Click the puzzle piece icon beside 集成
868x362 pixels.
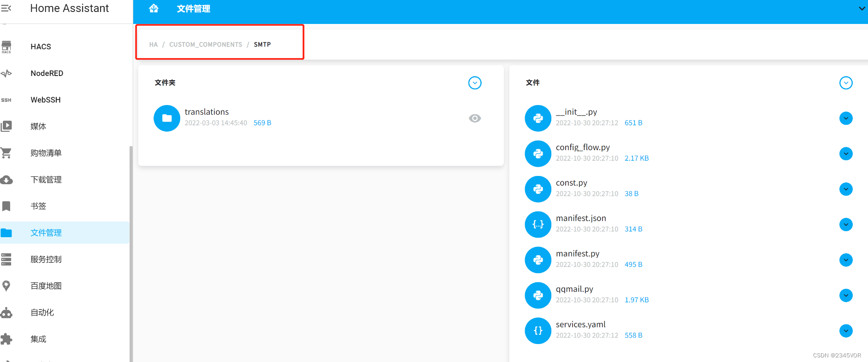click(6, 339)
